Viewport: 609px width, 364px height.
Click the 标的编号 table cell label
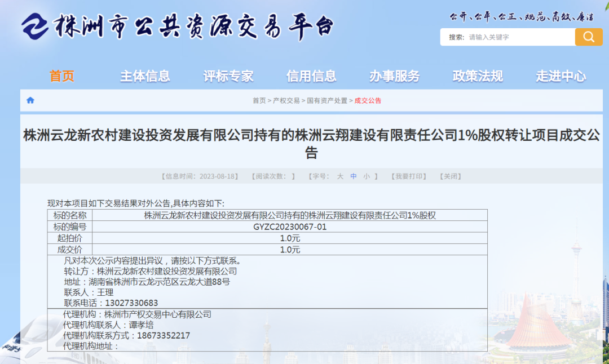click(70, 227)
